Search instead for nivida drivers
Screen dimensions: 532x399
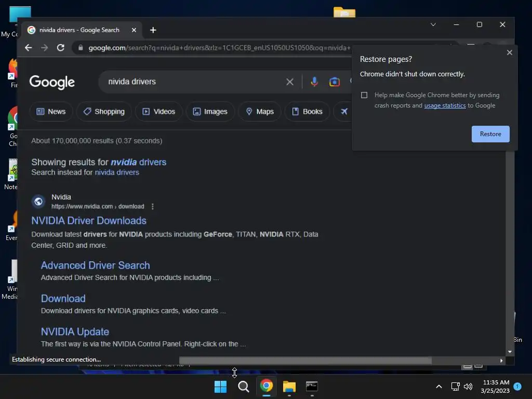tap(117, 172)
